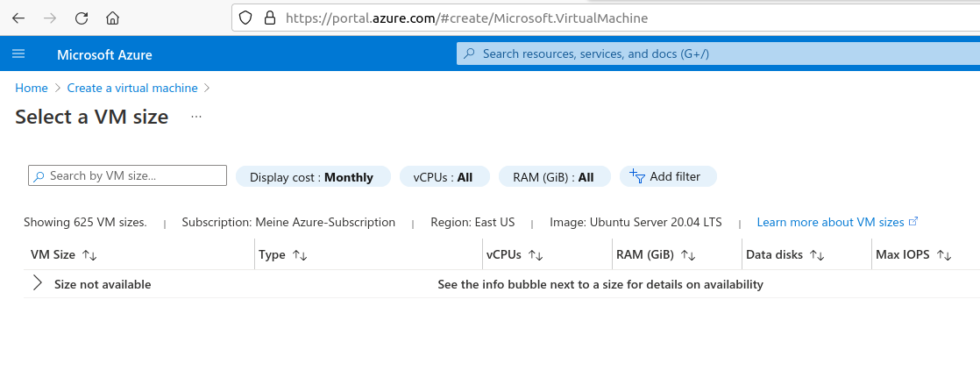The height and width of the screenshot is (378, 980).
Task: Click the Image: Ubuntu Server 20.04 LTS text
Action: pos(636,222)
